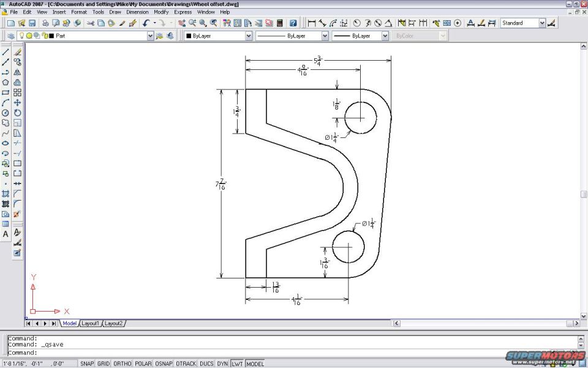The image size is (588, 368).
Task: Select the Linear dimension tool
Action: 312,23
